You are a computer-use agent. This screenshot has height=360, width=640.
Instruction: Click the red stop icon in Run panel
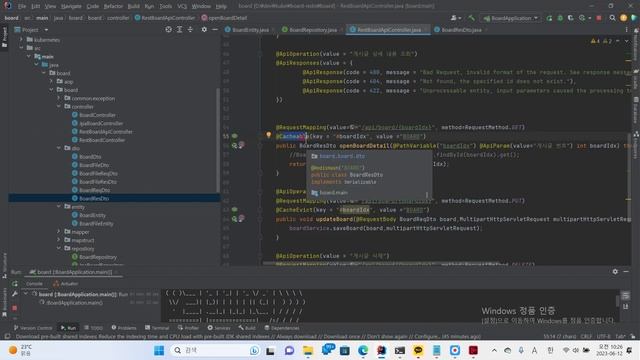click(15, 308)
